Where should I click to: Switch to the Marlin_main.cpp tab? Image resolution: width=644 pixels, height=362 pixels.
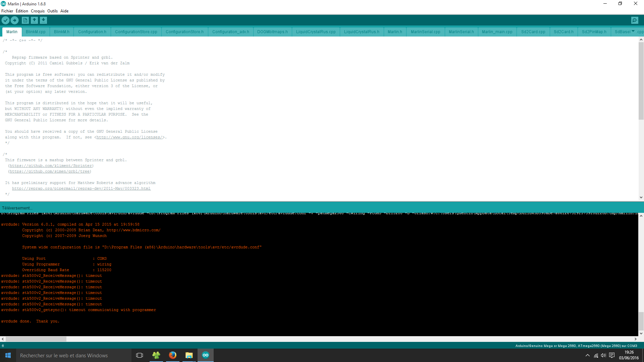(x=497, y=32)
